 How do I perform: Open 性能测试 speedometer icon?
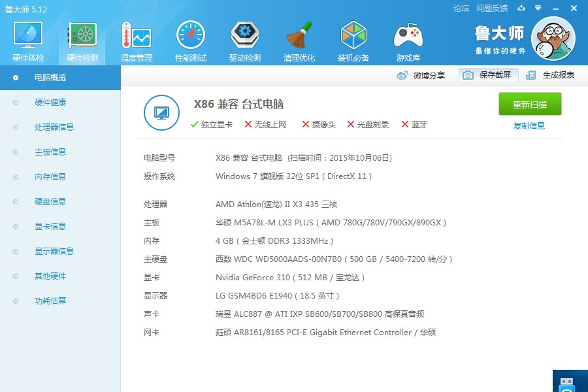191,37
